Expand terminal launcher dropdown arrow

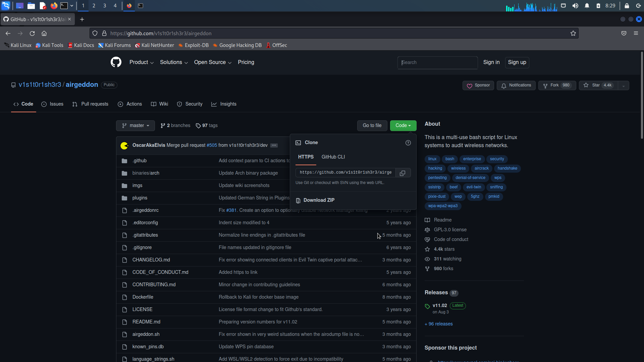pos(71,5)
